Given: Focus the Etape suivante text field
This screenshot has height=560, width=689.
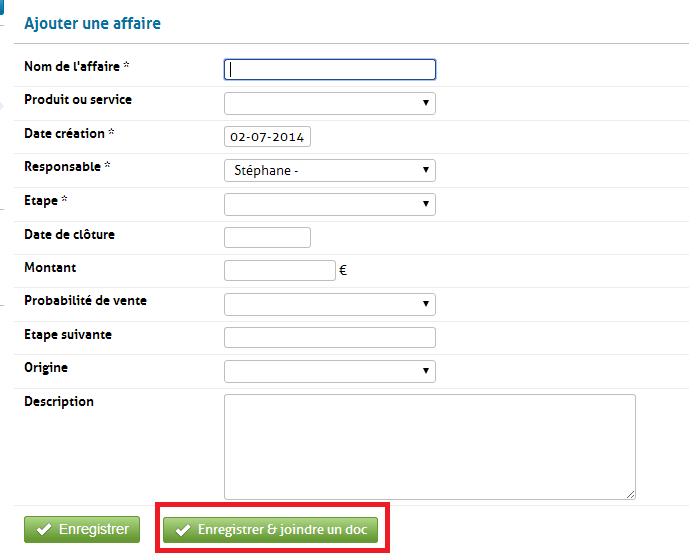Looking at the screenshot, I should coord(329,337).
